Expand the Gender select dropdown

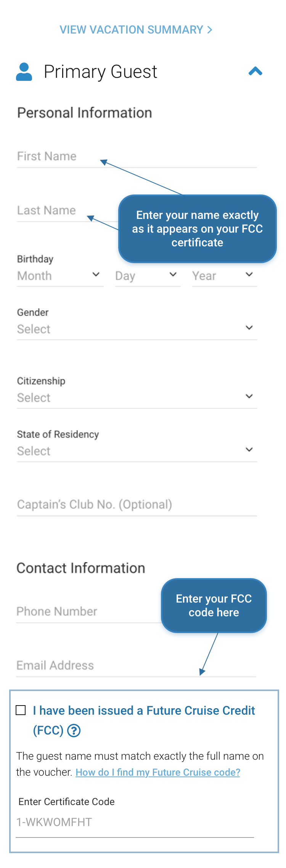pyautogui.click(x=137, y=329)
